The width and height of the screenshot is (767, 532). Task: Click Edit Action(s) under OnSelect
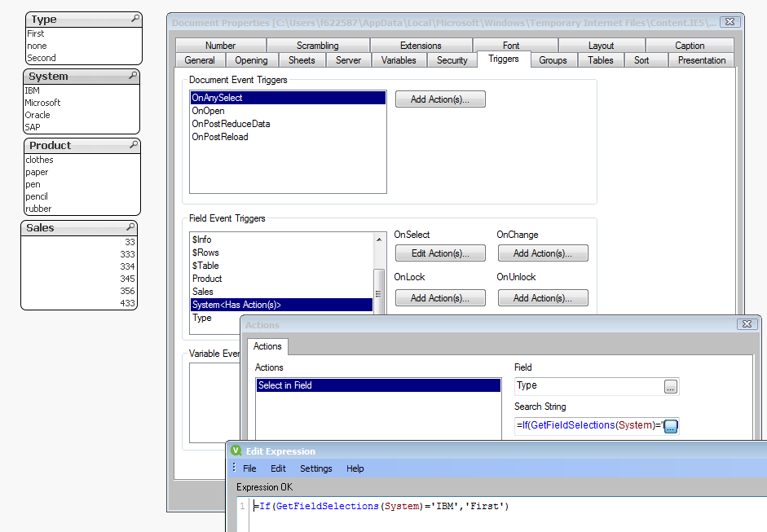coord(439,253)
